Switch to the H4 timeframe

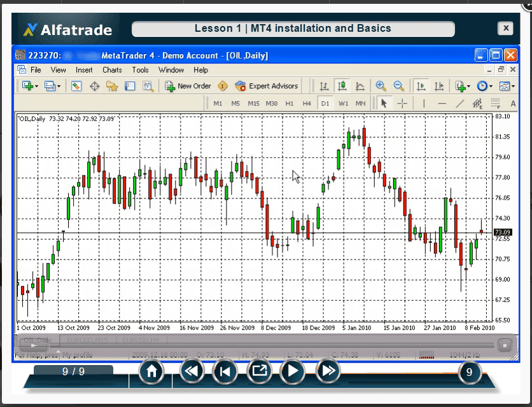click(x=307, y=103)
